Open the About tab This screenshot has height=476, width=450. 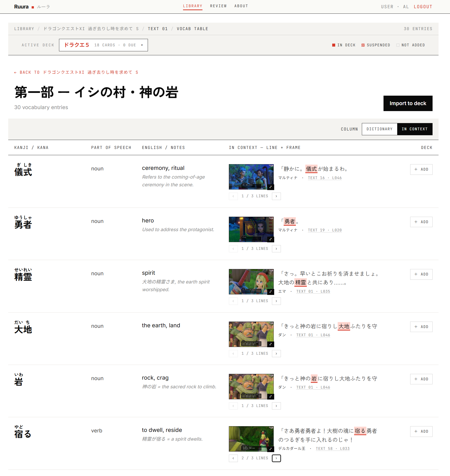[x=241, y=6]
